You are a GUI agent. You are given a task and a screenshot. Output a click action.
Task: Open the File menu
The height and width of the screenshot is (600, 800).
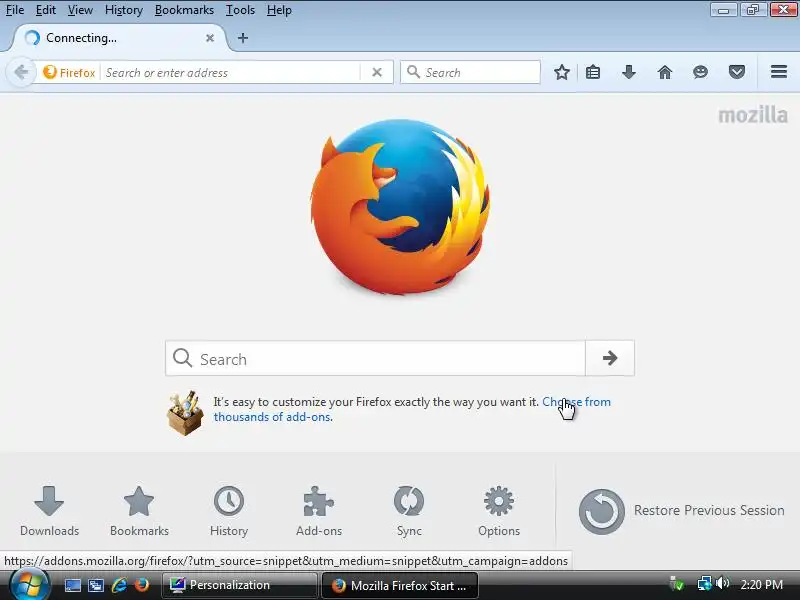(15, 10)
